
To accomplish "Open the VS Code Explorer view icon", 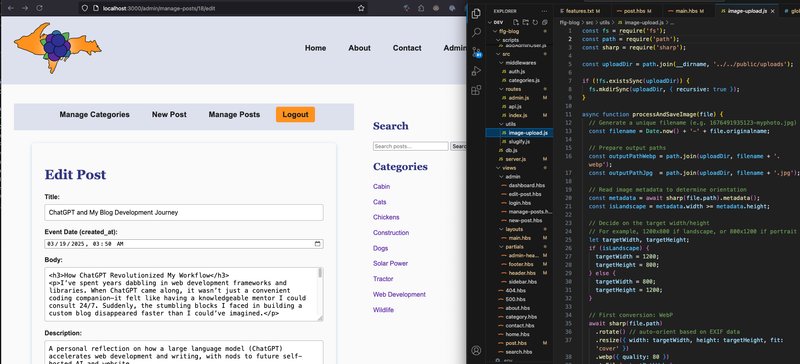I will [x=476, y=14].
